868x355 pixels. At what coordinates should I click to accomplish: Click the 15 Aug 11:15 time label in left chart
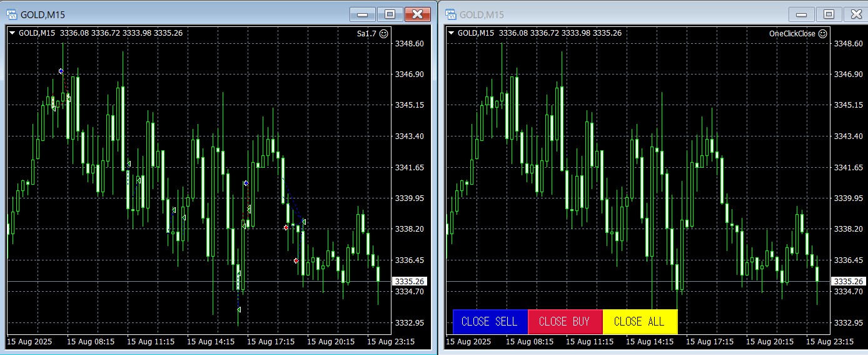[x=150, y=342]
